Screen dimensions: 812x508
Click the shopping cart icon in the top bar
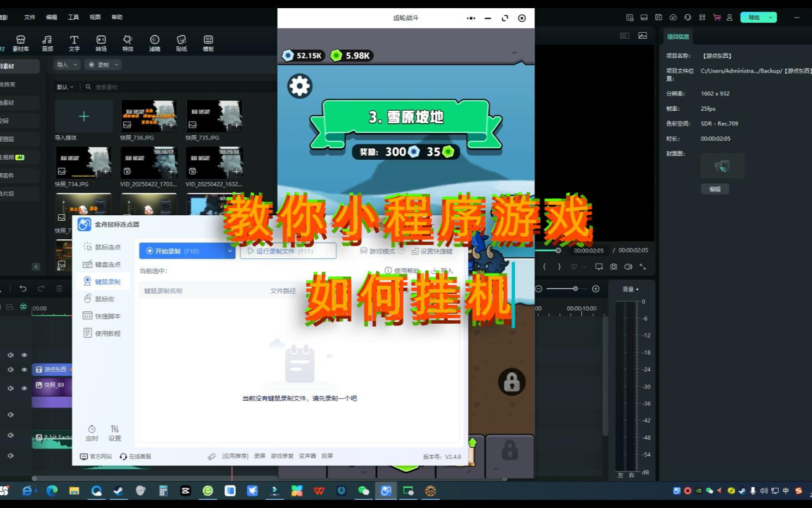(717, 17)
